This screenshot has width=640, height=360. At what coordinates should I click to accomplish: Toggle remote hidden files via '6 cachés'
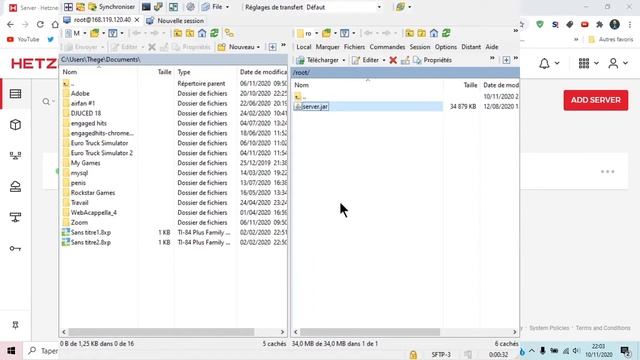click(506, 344)
